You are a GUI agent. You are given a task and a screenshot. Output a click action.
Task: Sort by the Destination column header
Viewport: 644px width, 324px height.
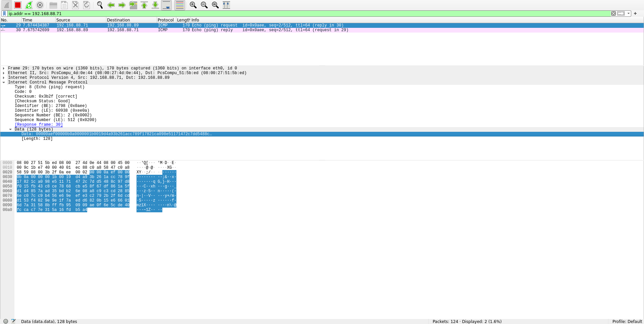131,20
